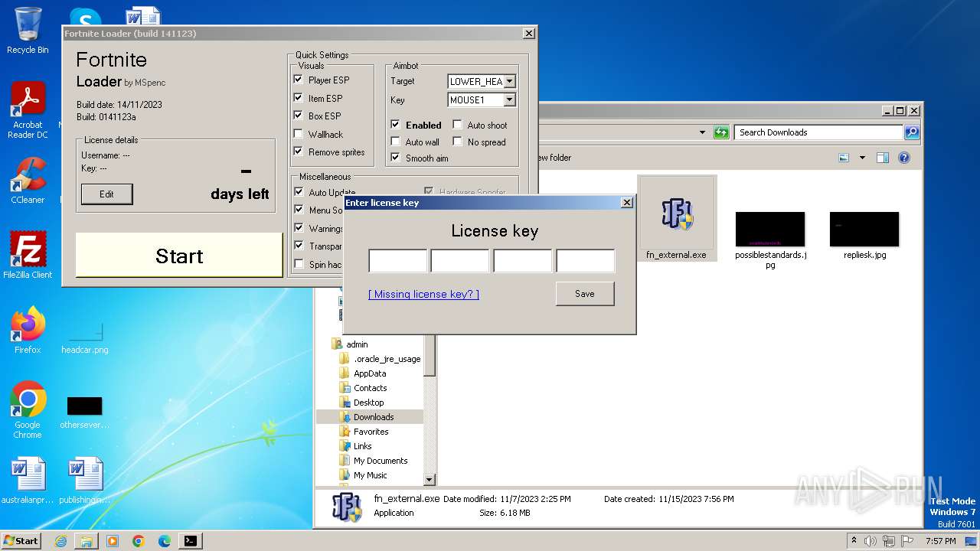Click the Start button on taskbar
The height and width of the screenshot is (551, 980).
coord(21,540)
